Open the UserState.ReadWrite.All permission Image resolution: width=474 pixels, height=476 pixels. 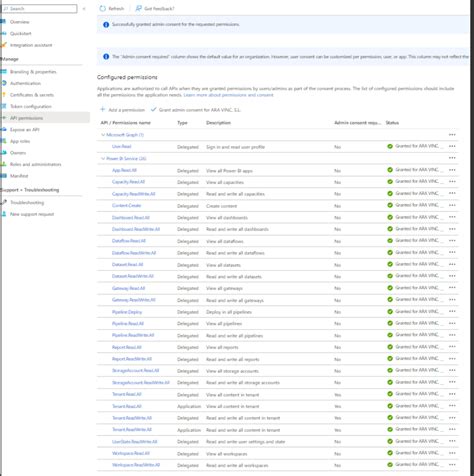(x=135, y=442)
